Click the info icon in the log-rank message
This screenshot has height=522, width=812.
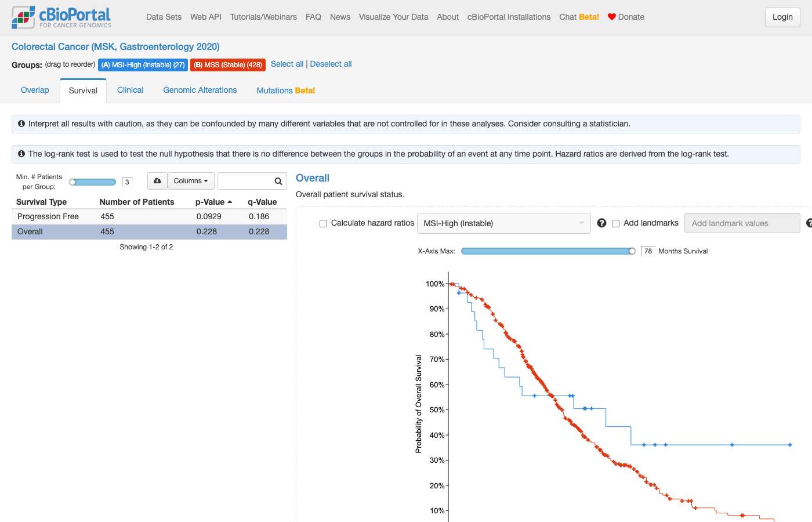click(x=21, y=154)
